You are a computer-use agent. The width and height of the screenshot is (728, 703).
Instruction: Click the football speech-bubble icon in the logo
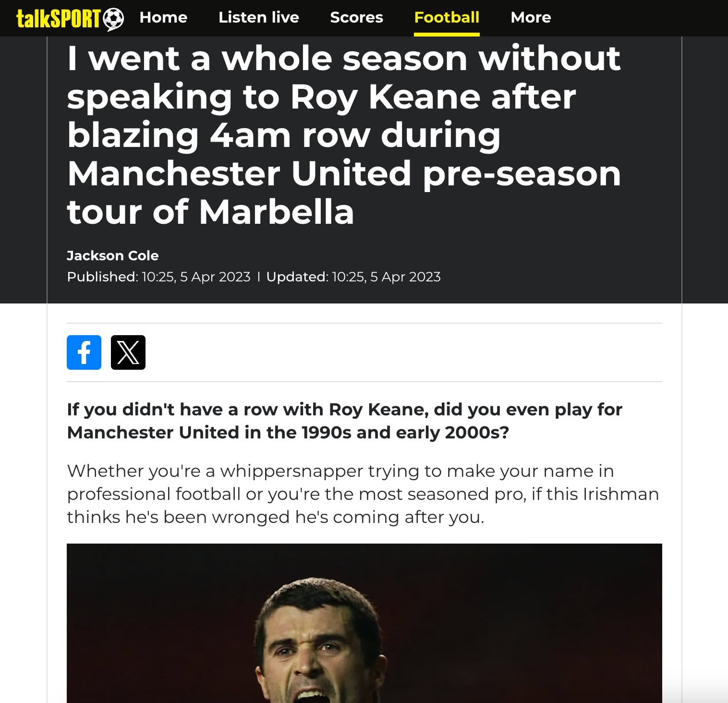pyautogui.click(x=114, y=19)
